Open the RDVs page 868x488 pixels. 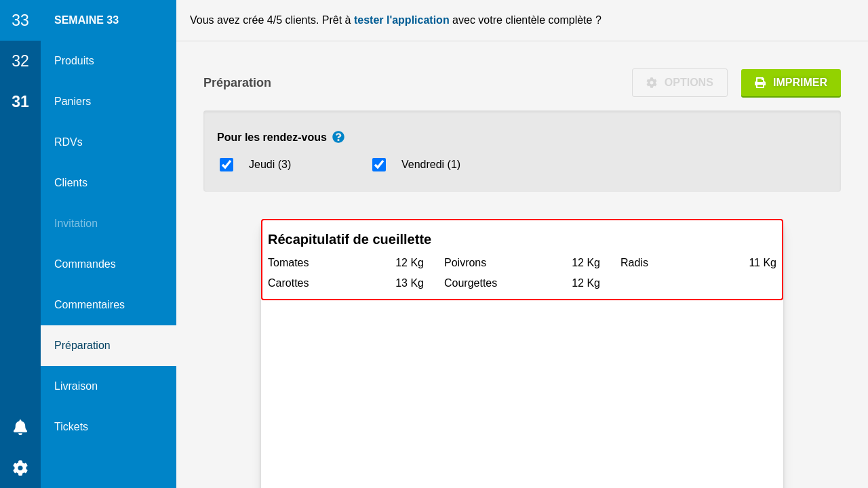click(x=68, y=142)
